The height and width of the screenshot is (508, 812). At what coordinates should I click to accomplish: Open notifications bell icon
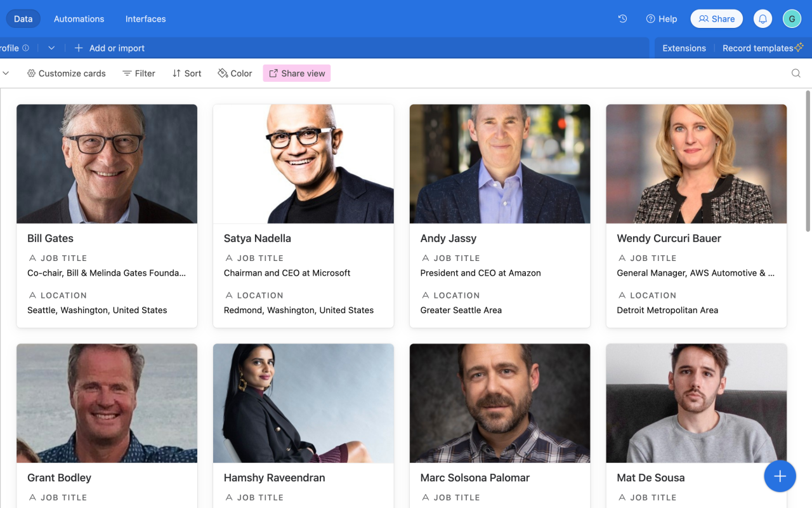pos(763,19)
